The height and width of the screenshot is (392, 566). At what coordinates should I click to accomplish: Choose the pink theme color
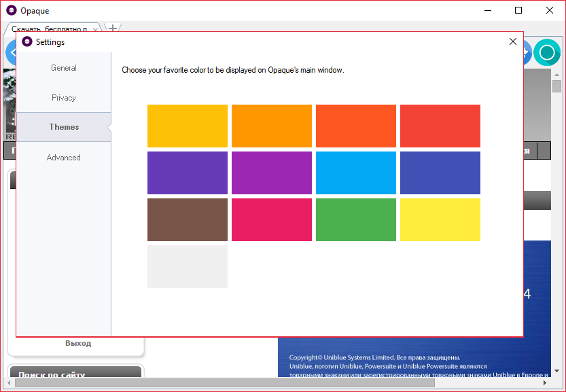[272, 219]
